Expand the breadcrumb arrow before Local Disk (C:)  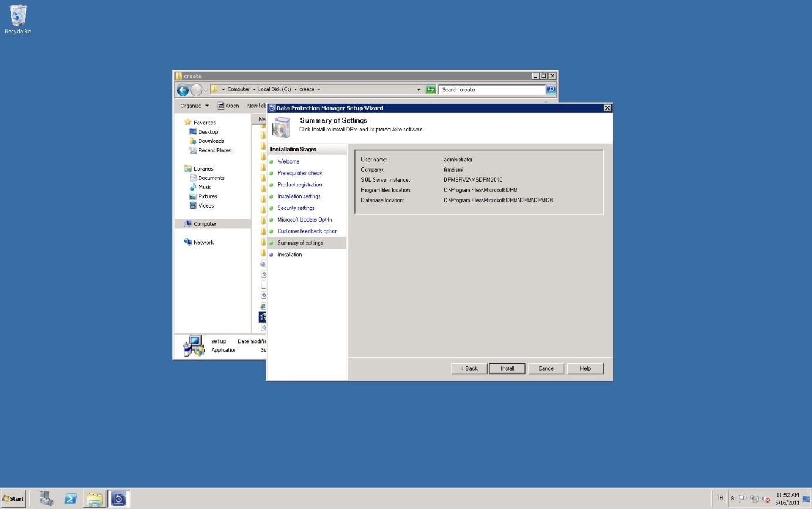coord(254,90)
